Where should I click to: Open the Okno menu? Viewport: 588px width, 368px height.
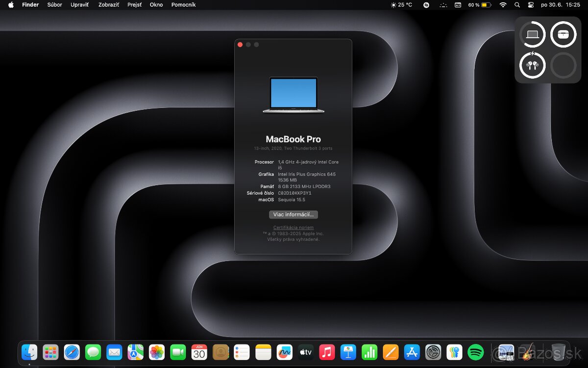[156, 5]
